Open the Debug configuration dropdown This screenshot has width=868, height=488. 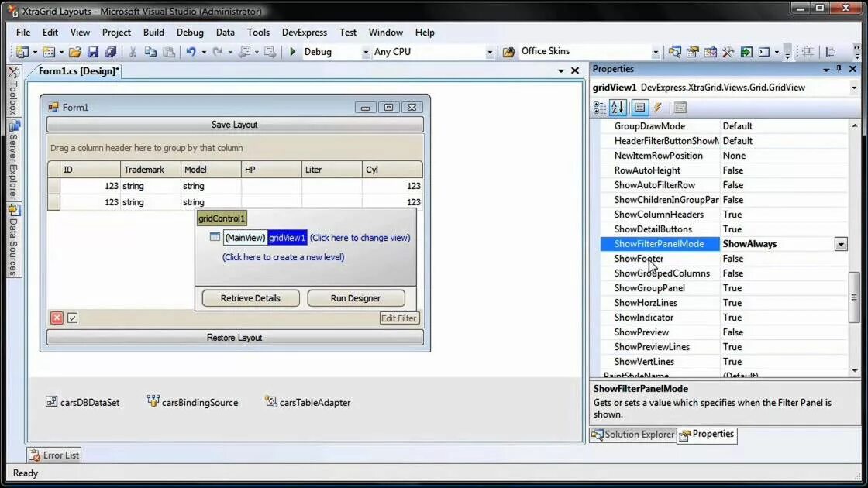tap(365, 52)
